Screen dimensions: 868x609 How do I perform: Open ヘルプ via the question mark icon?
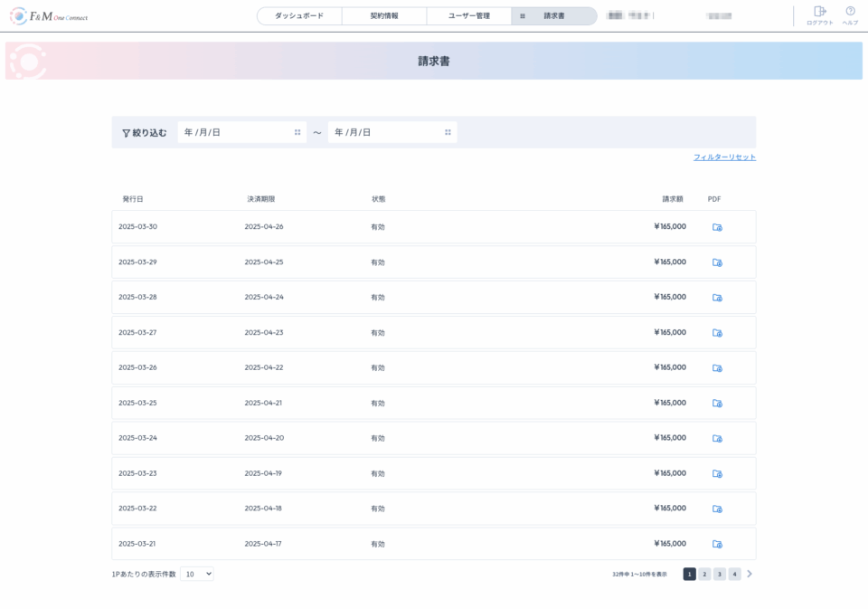848,12
